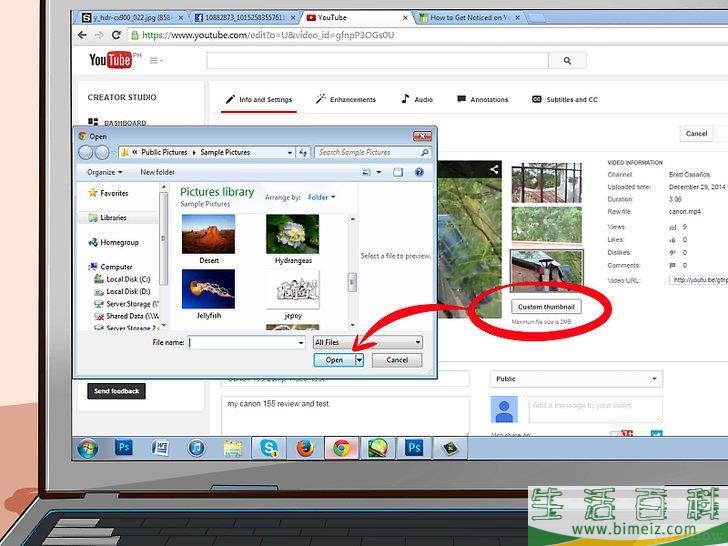The image size is (728, 546).
Task: Select the Jellyfish picture
Action: coord(208,294)
